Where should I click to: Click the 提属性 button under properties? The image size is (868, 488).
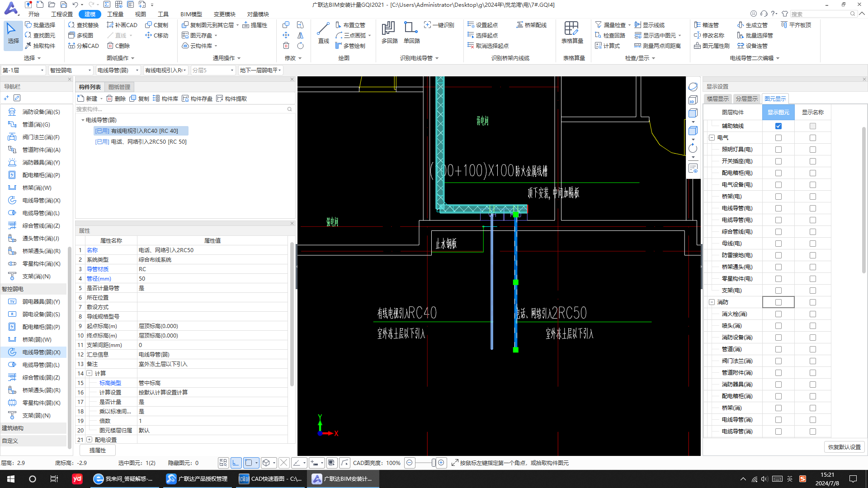point(98,450)
